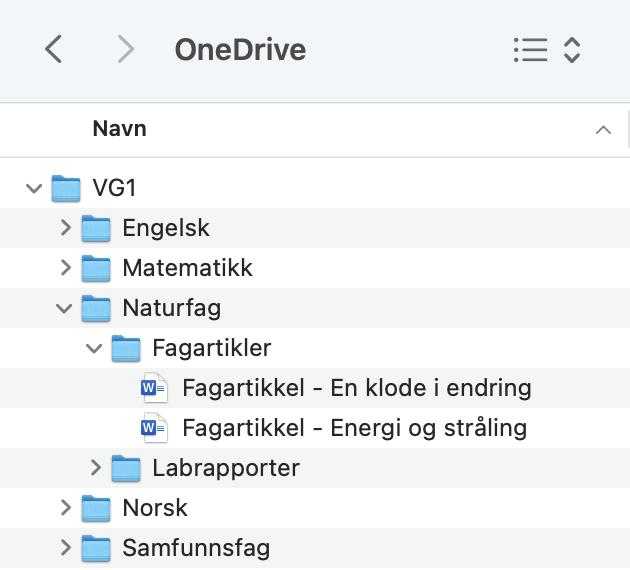Collapse the Fagartikler folder

coord(95,348)
